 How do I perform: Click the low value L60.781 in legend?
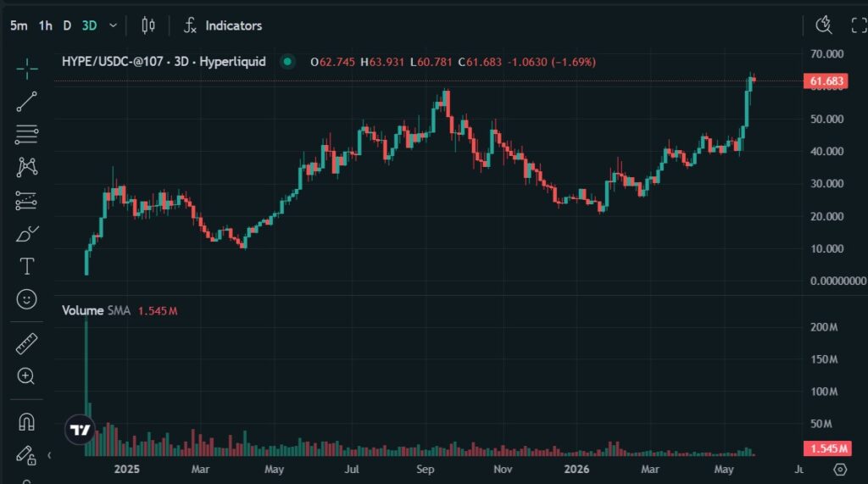pos(431,62)
